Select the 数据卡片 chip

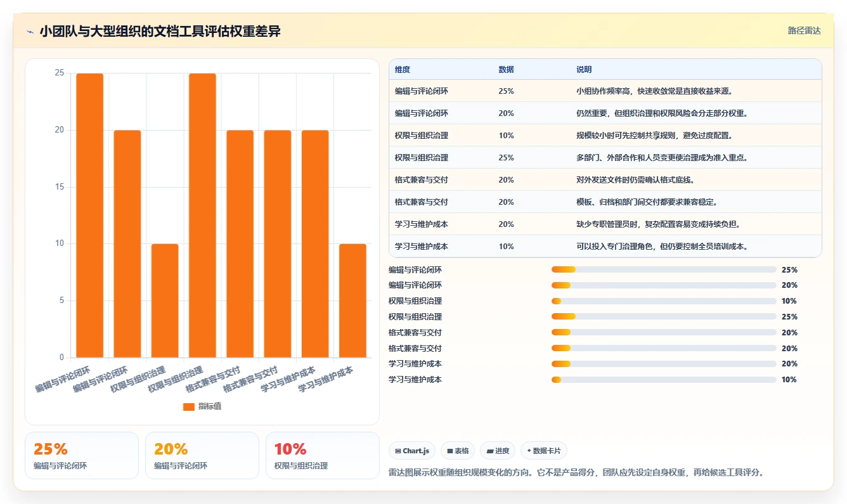[544, 451]
